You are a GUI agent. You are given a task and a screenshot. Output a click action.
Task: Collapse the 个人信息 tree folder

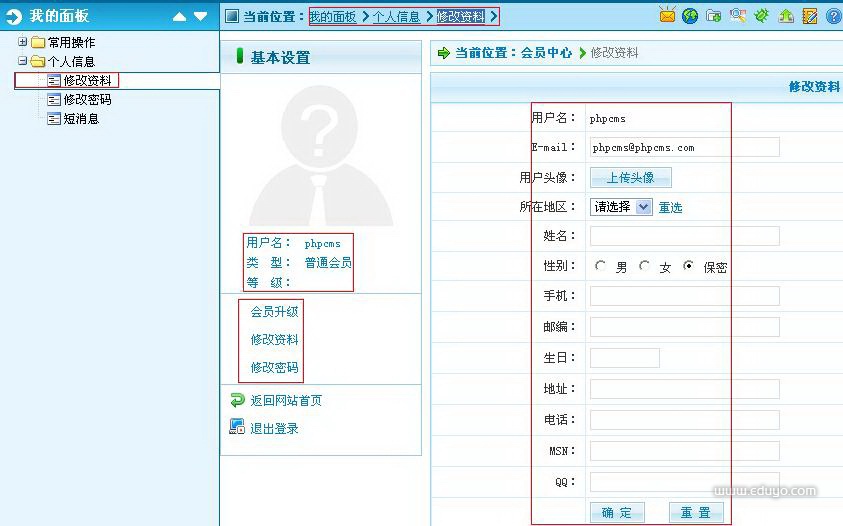pyautogui.click(x=23, y=62)
